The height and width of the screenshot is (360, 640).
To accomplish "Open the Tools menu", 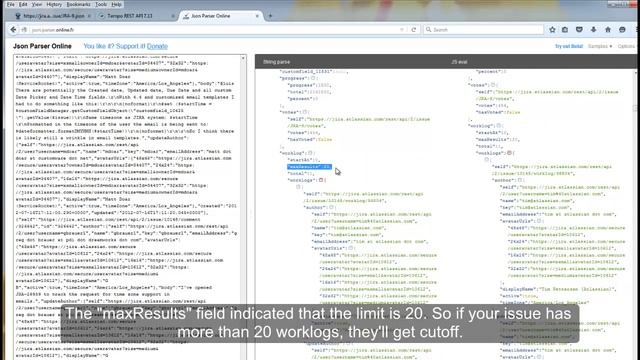I will 101,4.
